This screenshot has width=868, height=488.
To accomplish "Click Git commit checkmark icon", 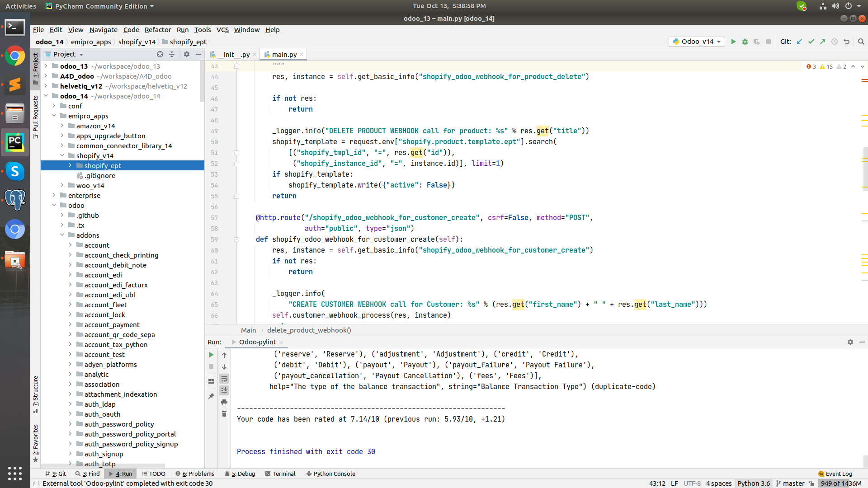I will (811, 42).
